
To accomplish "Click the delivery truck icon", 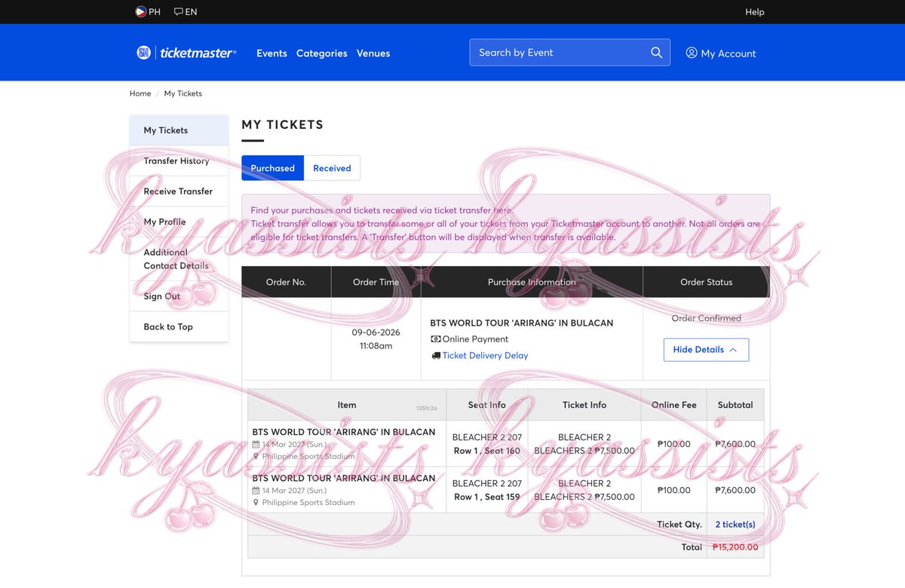I will coord(435,356).
